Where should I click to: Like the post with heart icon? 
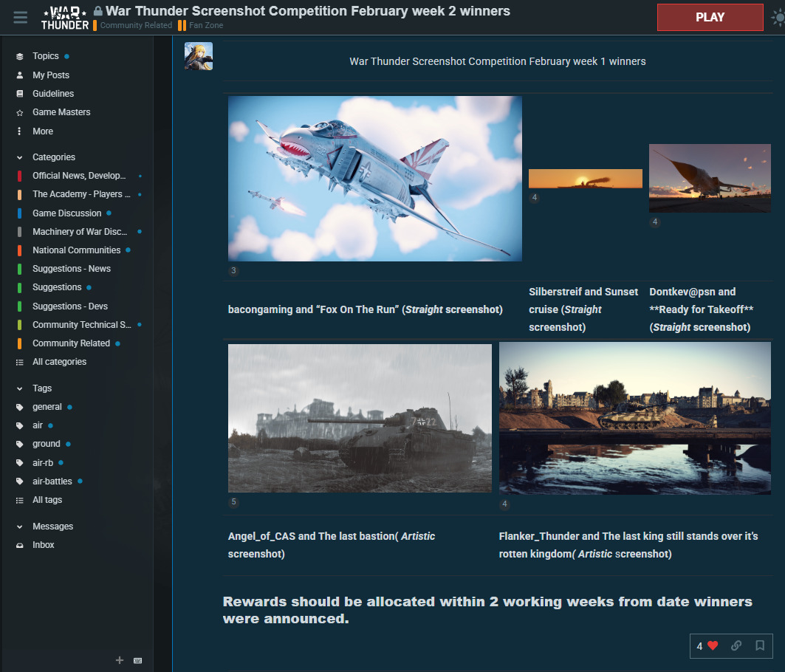pos(712,646)
